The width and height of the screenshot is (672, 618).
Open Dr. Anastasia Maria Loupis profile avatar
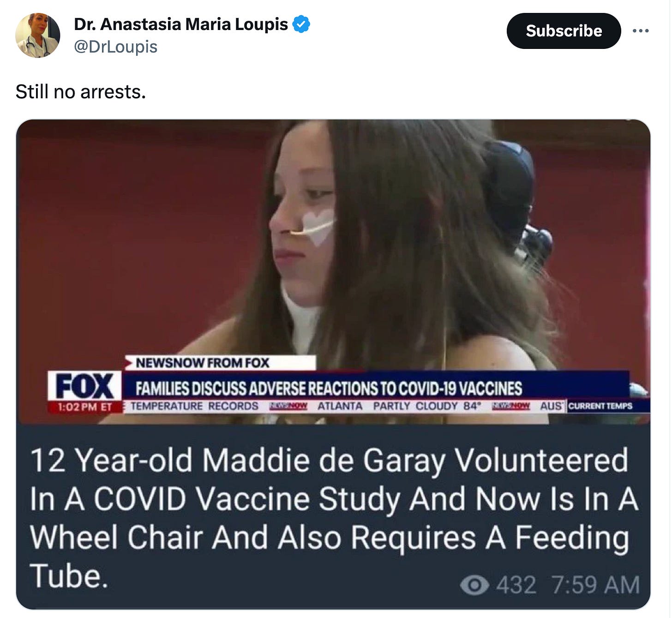[37, 36]
